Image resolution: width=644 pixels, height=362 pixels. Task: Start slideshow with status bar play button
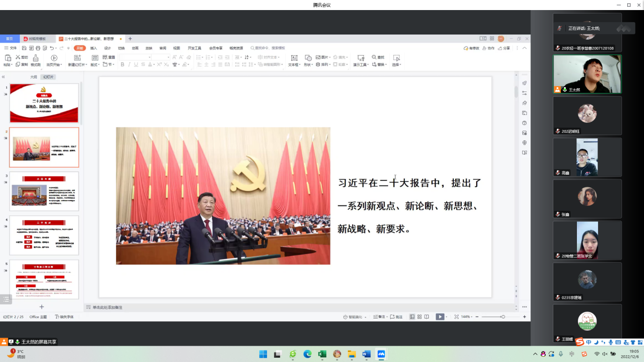coord(439,317)
